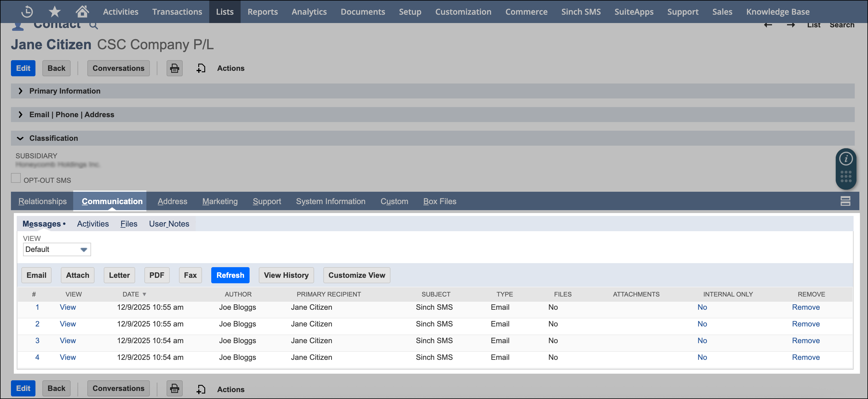
Task: Switch to the Marketing tab
Action: (220, 201)
